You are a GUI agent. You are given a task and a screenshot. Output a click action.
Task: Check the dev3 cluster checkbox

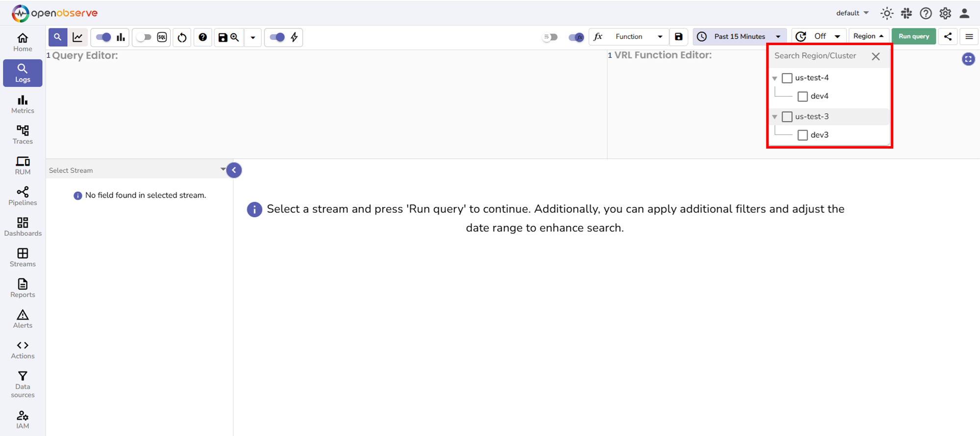coord(802,135)
